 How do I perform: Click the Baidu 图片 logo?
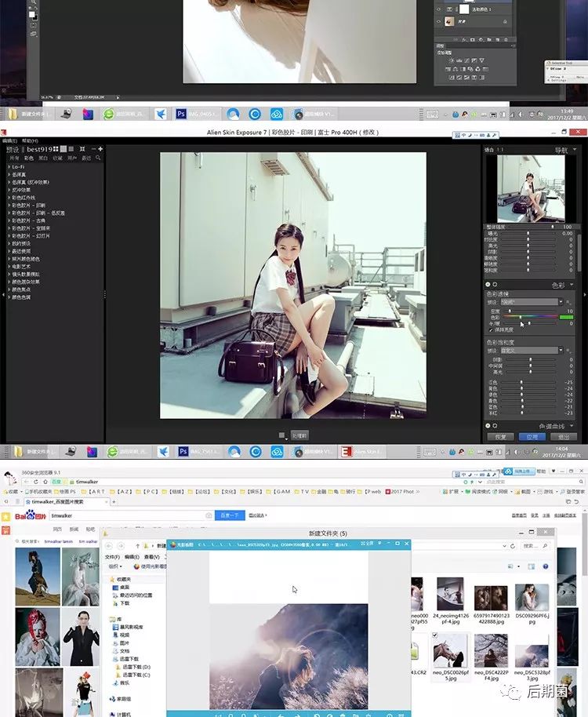pos(30,515)
